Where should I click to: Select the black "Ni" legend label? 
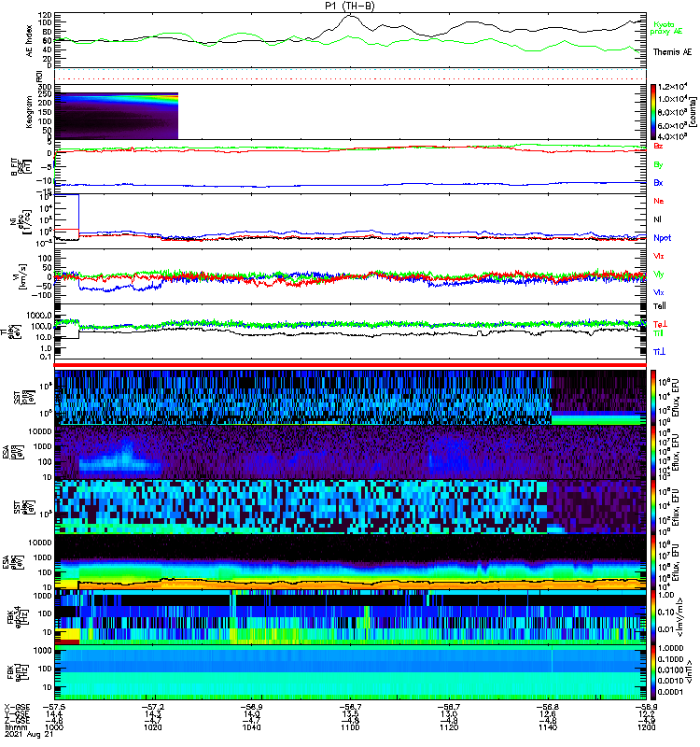tap(657, 219)
